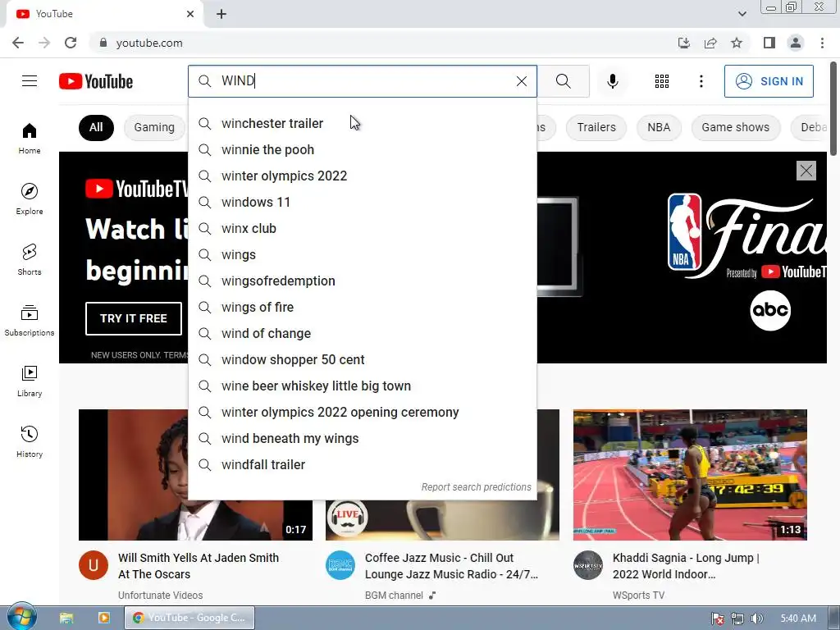
Task: Click TRY IT FREE button
Action: 134,318
